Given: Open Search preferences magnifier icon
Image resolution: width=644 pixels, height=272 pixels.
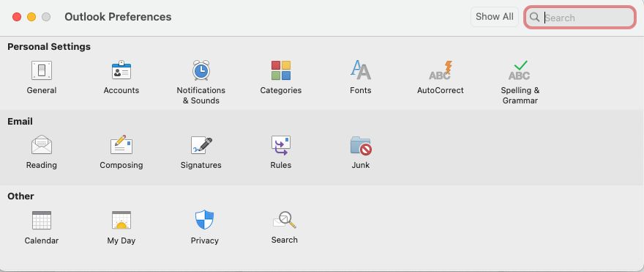Looking at the screenshot, I should point(285,220).
